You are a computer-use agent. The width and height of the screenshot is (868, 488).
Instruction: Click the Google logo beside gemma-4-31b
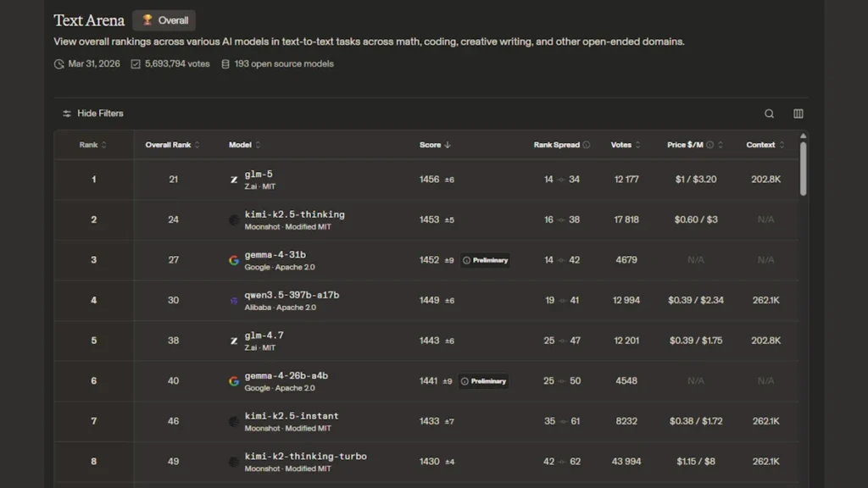click(234, 261)
